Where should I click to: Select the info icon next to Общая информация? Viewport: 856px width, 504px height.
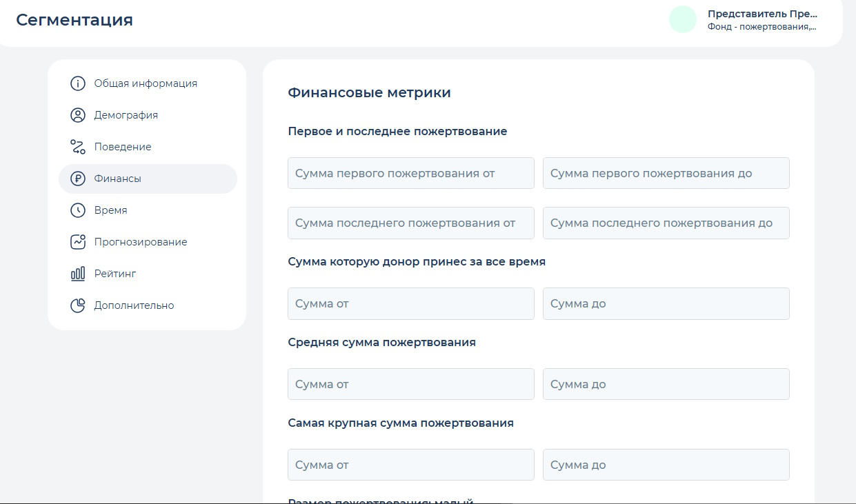(x=77, y=83)
